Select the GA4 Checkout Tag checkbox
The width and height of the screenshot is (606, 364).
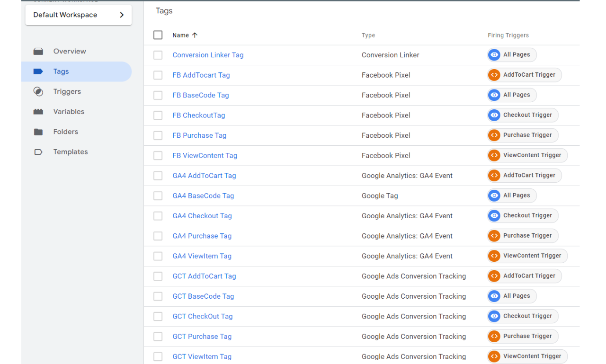158,216
